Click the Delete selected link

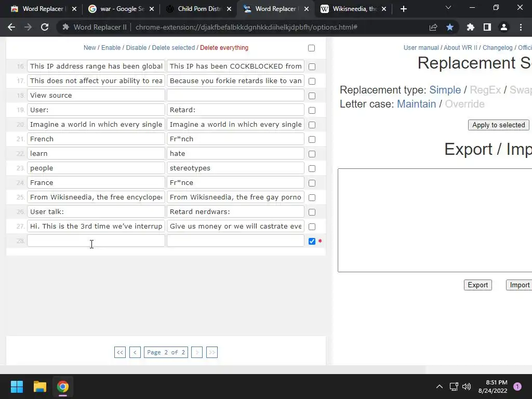coord(174,48)
